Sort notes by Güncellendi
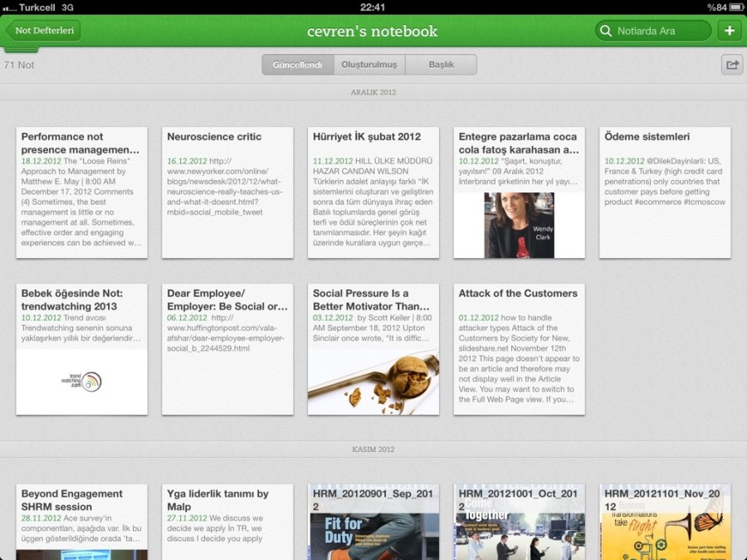747x560 pixels. point(298,65)
